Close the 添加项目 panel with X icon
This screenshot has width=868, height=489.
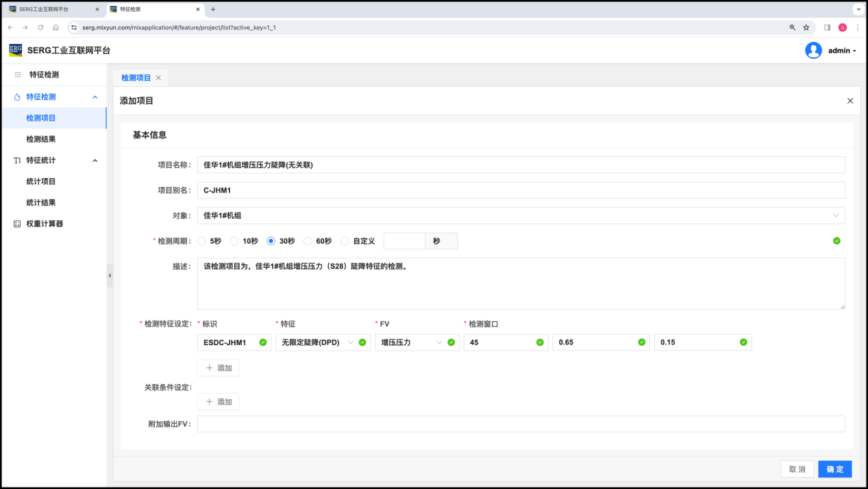[x=850, y=101]
